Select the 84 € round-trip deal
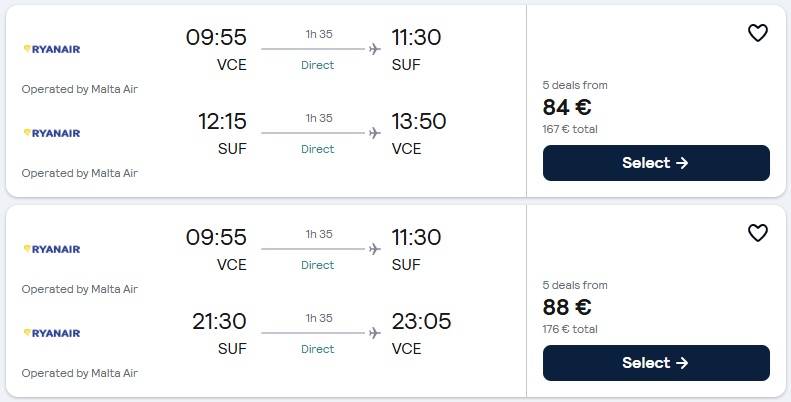The image size is (791, 402). point(656,163)
